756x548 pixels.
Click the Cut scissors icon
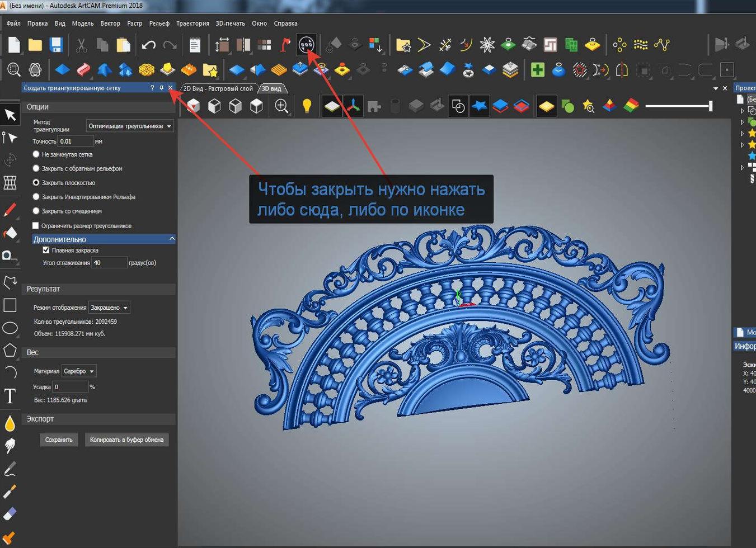tap(81, 45)
